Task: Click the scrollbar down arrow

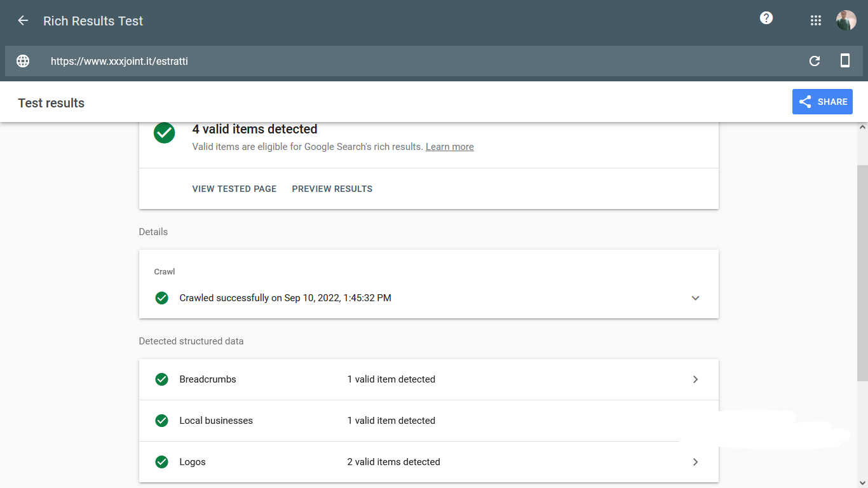Action: [x=862, y=482]
